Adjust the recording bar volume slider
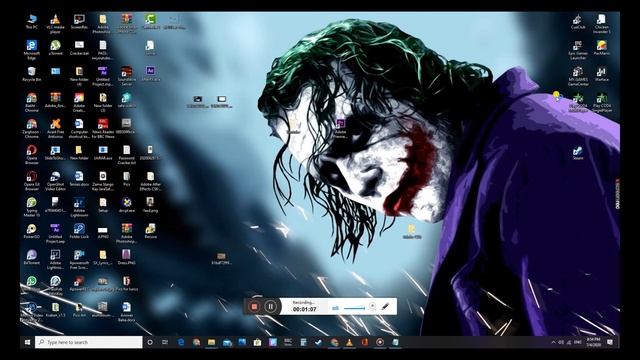The width and height of the screenshot is (640, 360). (354, 308)
